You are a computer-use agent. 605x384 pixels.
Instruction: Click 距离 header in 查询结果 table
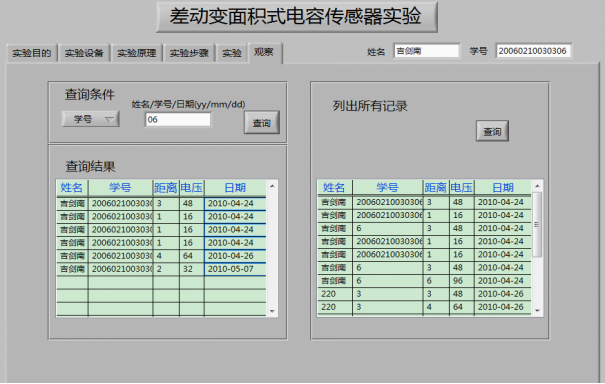click(166, 188)
